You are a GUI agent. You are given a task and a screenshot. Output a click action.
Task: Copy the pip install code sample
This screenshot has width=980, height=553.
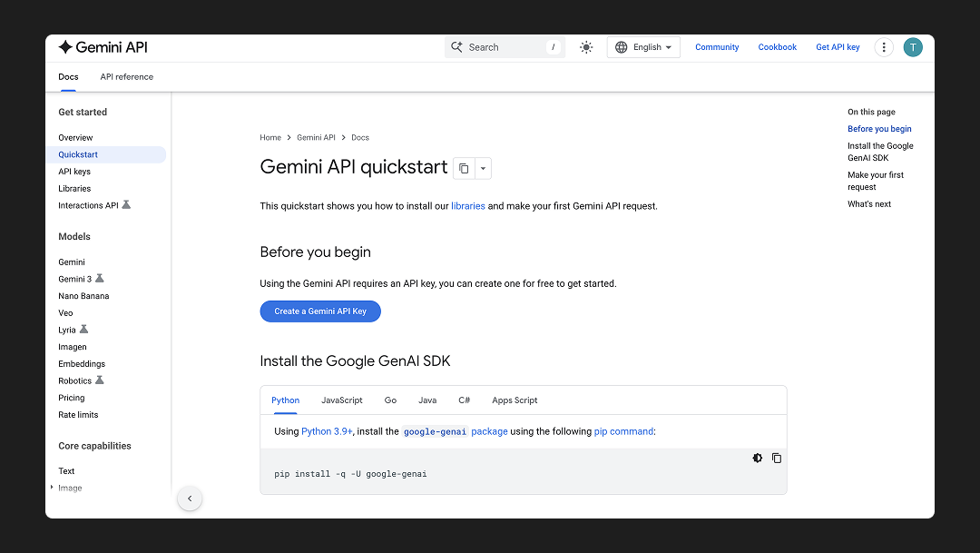pos(776,458)
